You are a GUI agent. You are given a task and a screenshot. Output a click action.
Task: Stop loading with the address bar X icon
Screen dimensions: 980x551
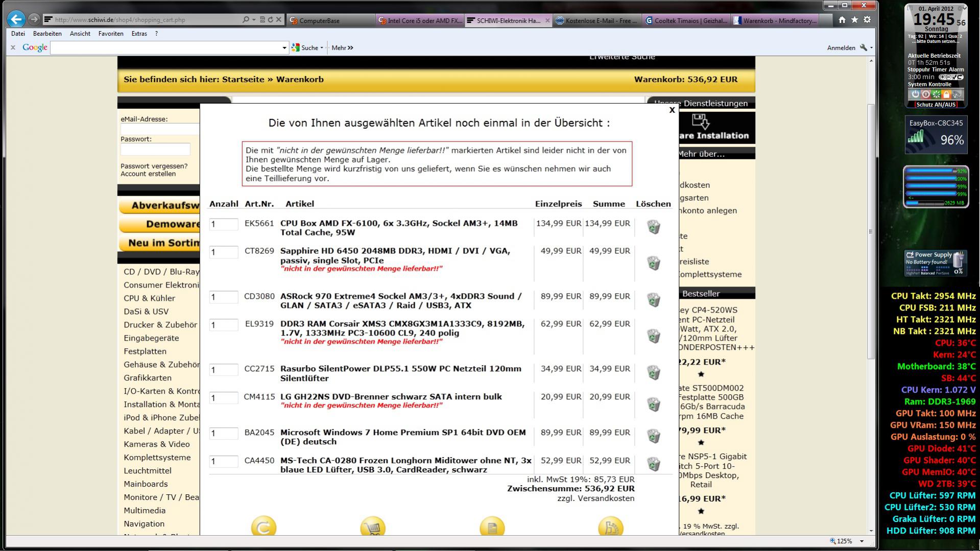coord(278,20)
